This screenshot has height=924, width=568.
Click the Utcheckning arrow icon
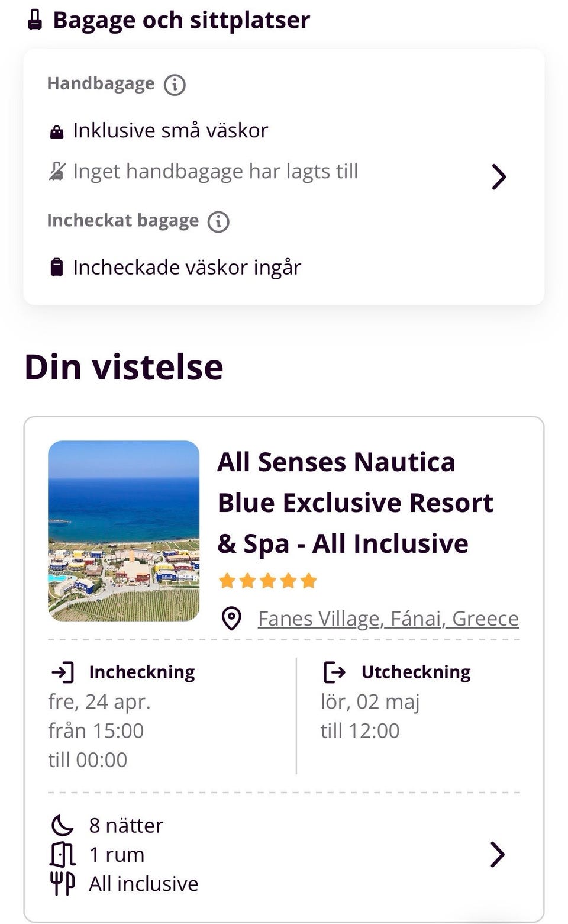pyautogui.click(x=335, y=672)
